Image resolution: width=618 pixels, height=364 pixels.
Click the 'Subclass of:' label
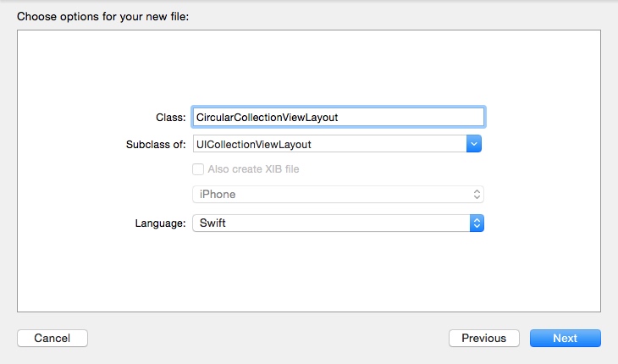point(155,144)
